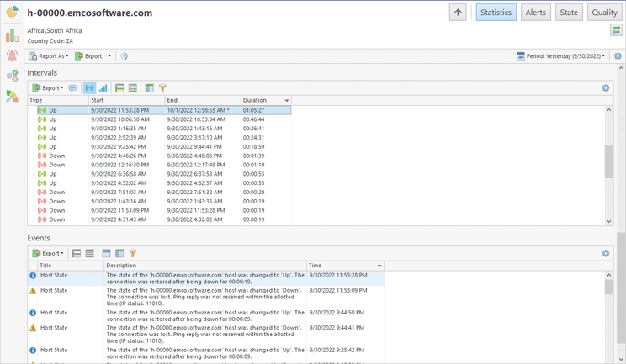Click the bar chart sidebar icon
This screenshot has height=364, width=626.
tap(12, 34)
